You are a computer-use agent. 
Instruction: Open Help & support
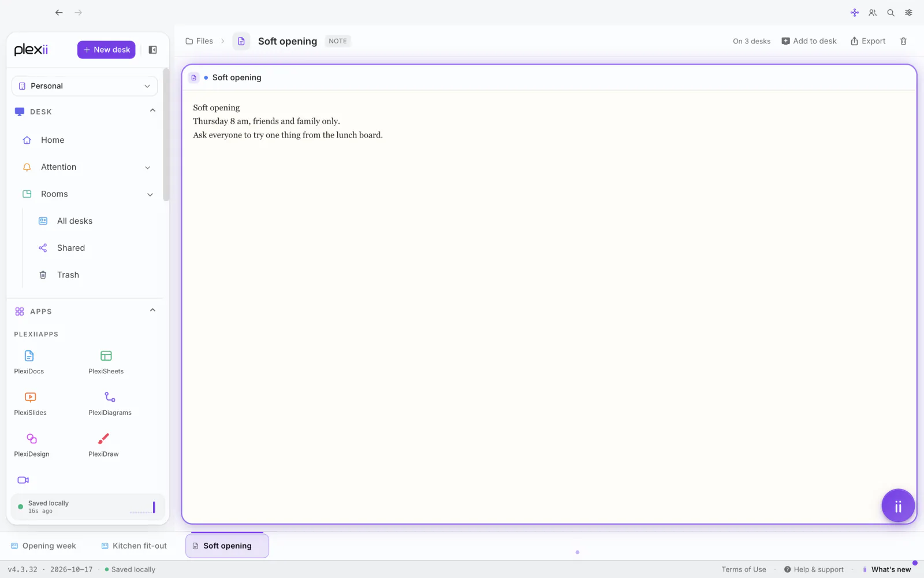(814, 569)
